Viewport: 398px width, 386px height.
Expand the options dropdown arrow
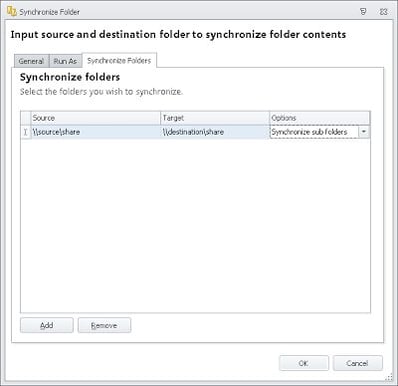364,132
